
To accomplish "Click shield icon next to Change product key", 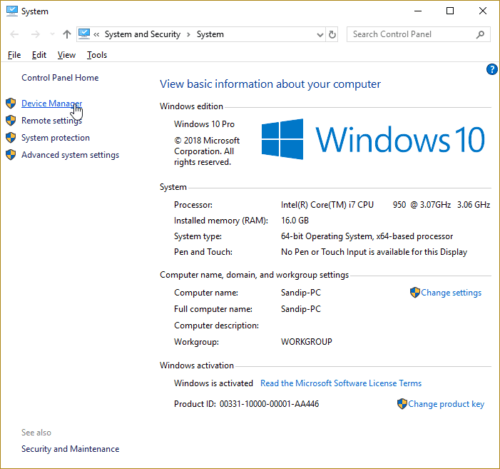I will point(402,404).
